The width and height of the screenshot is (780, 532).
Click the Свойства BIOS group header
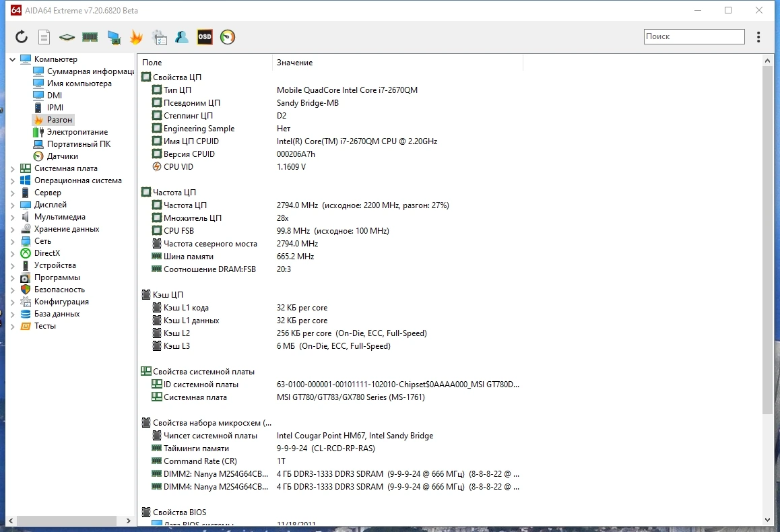[174, 512]
